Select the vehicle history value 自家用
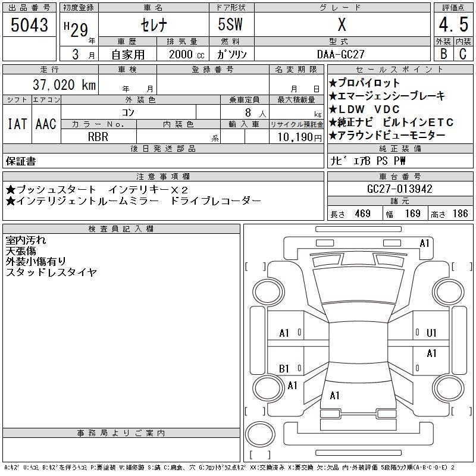This screenshot has height=476, width=476. click(128, 55)
